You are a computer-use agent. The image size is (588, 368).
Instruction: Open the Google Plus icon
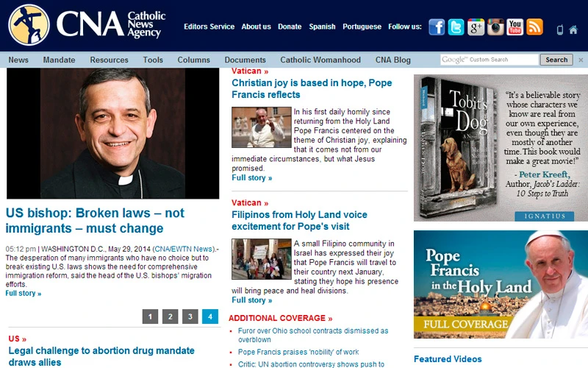coord(476,27)
